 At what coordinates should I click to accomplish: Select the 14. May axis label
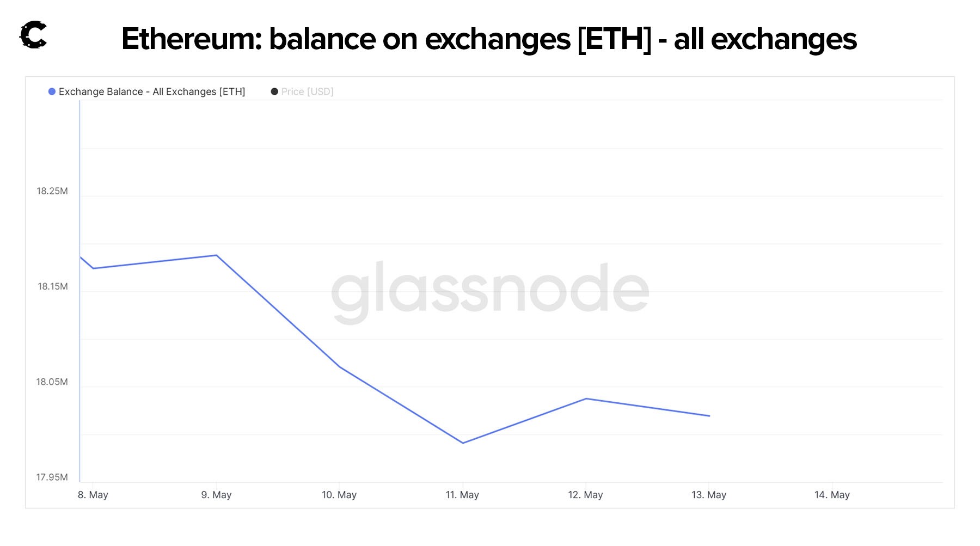click(x=832, y=495)
